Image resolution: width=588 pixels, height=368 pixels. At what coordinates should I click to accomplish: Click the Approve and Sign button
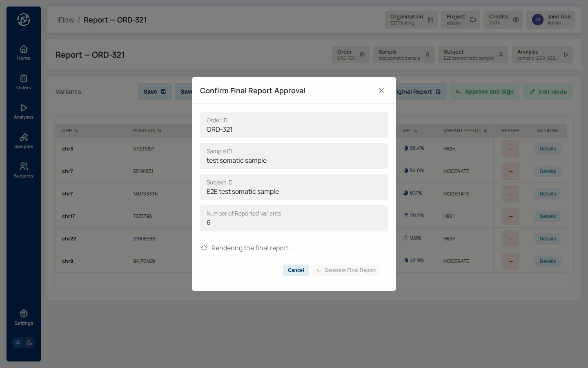[x=485, y=92]
